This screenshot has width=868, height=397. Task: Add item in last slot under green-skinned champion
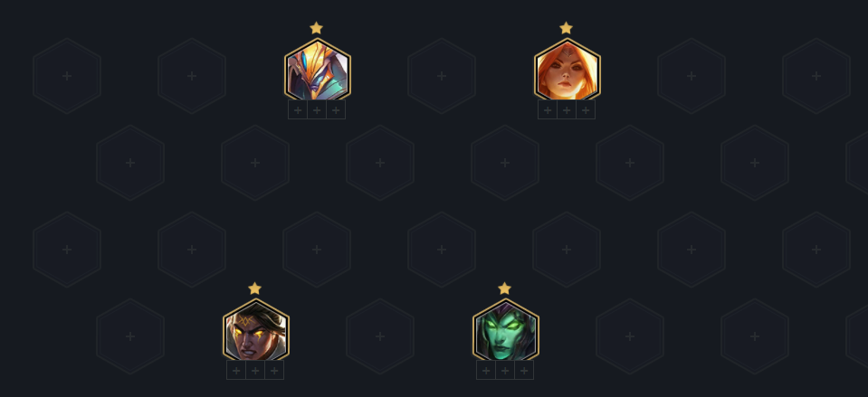tap(524, 371)
